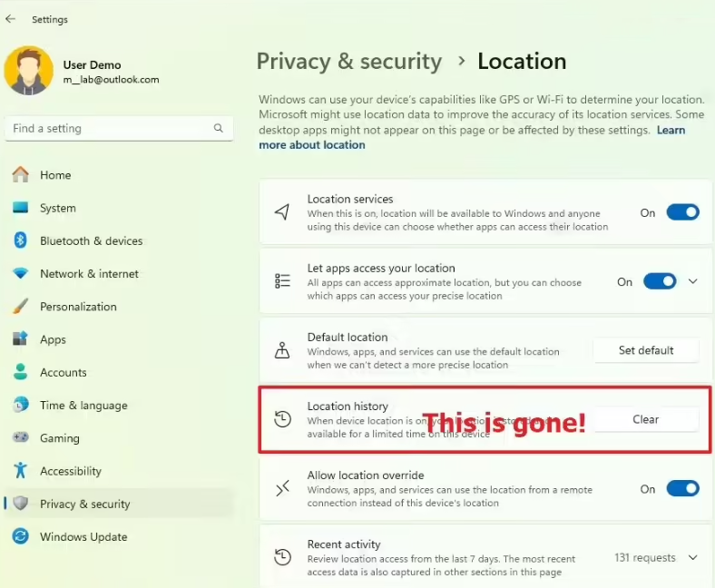Click the Gaming controller icon
Image resolution: width=715 pixels, height=588 pixels.
(21, 437)
